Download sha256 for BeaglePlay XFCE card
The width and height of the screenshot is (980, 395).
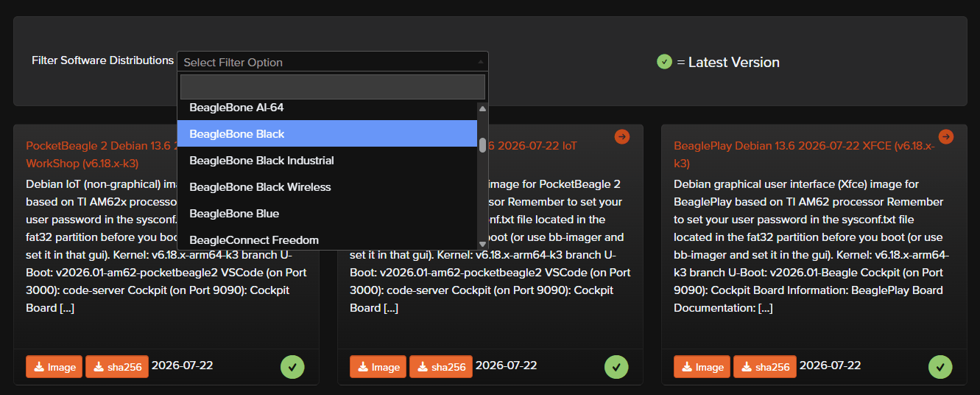765,367
